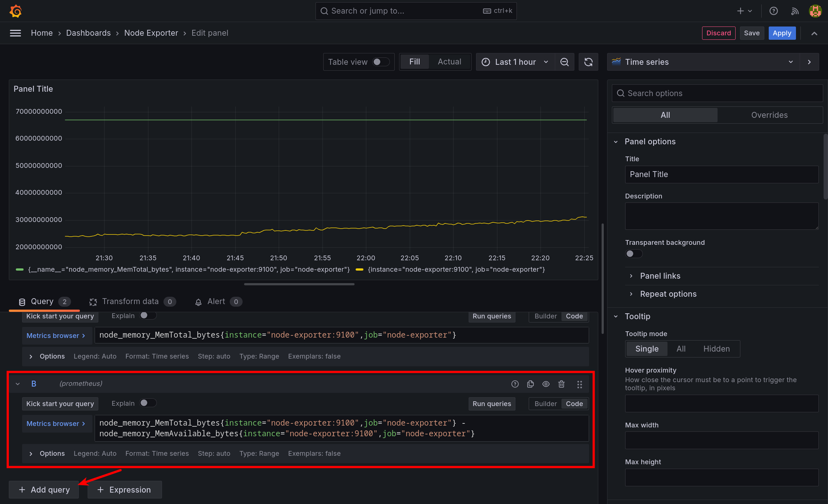Collapse query B row chevron
Image resolution: width=828 pixels, height=504 pixels.
pyautogui.click(x=17, y=384)
